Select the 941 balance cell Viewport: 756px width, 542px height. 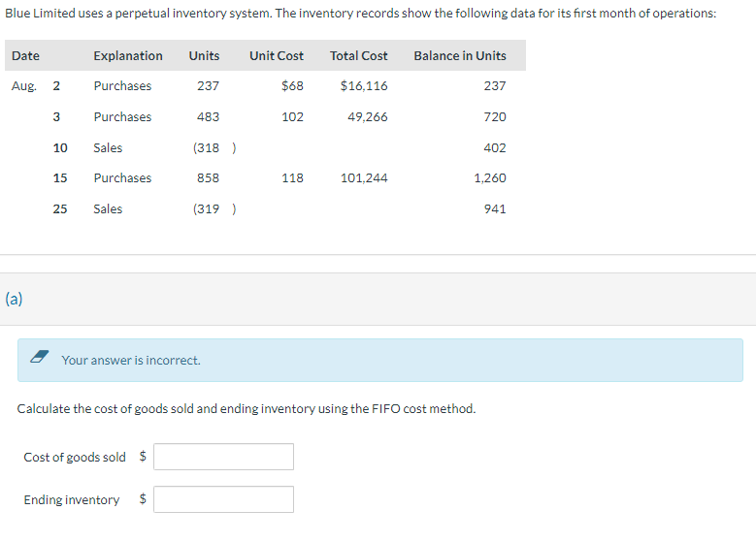pyautogui.click(x=495, y=208)
